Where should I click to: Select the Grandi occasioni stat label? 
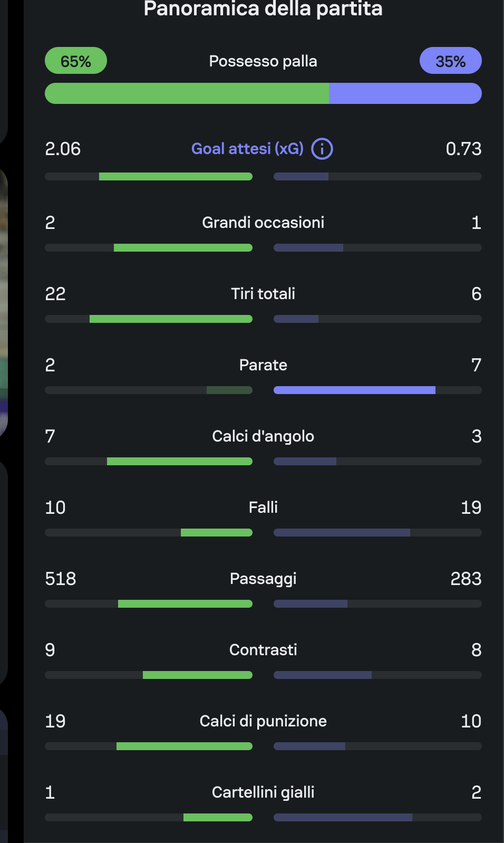coord(263,223)
